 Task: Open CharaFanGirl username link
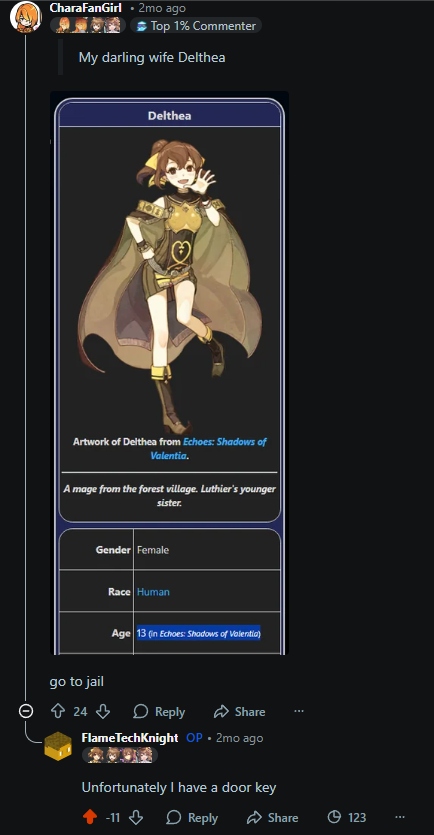click(86, 8)
